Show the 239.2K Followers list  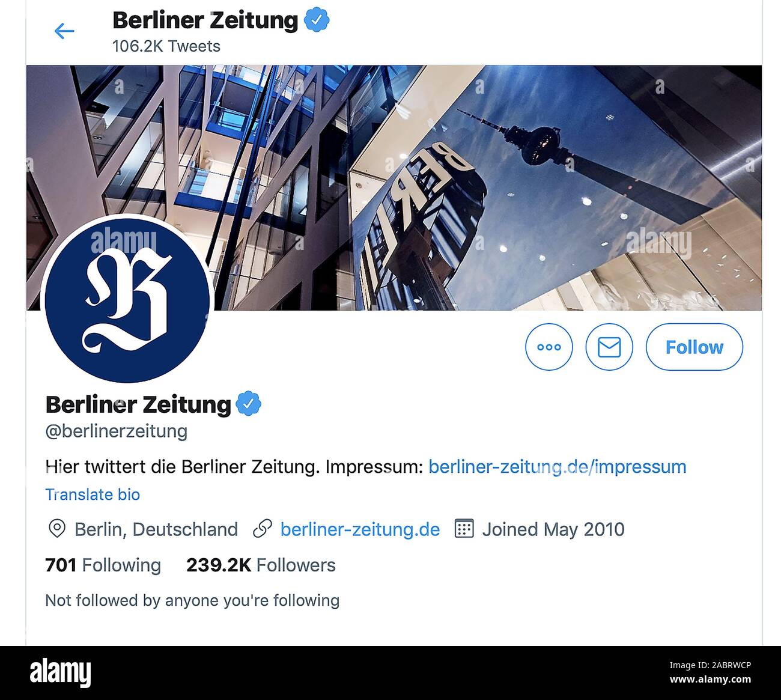tap(261, 565)
